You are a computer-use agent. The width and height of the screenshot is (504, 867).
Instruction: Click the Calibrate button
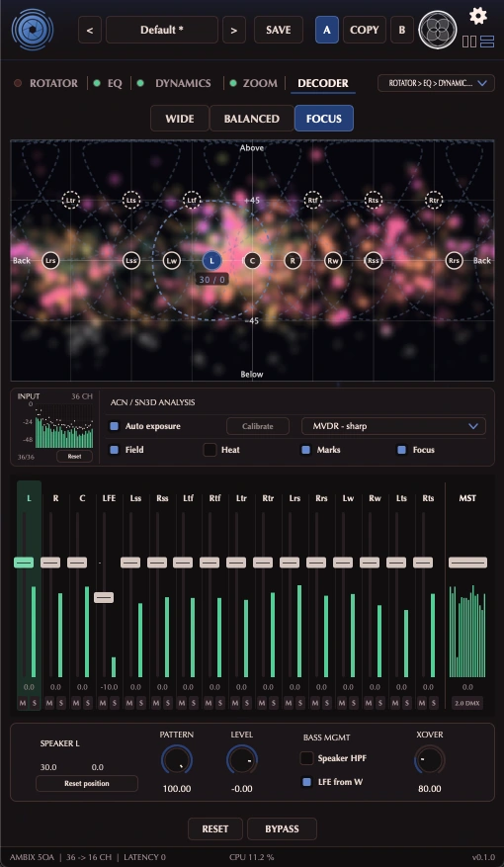[x=258, y=426]
